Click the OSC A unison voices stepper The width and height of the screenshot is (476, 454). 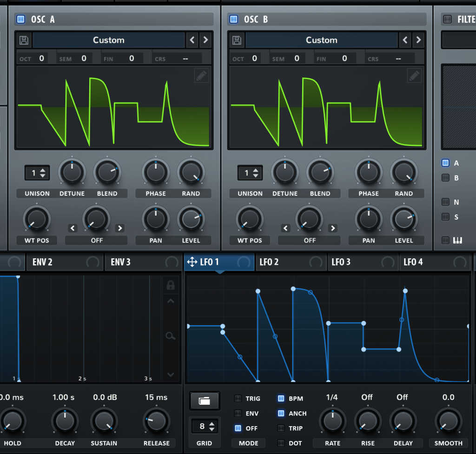pyautogui.click(x=37, y=173)
